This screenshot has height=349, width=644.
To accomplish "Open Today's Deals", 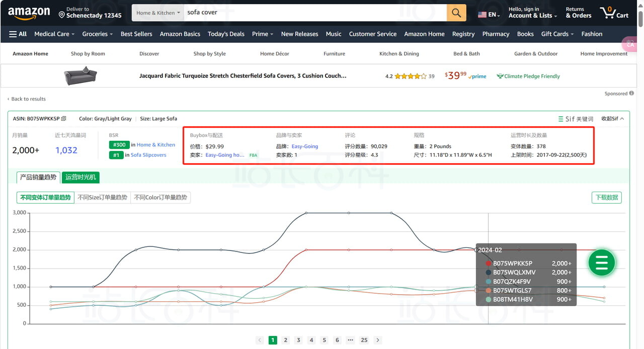I will (x=226, y=34).
